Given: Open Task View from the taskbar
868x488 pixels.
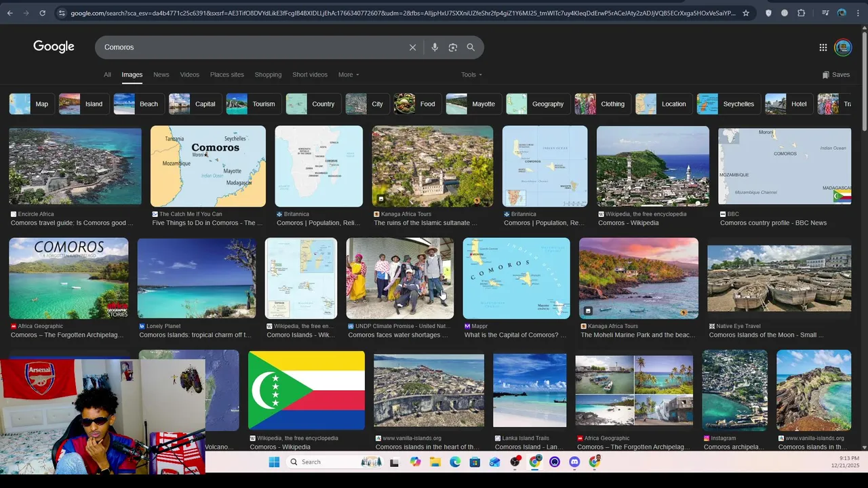Looking at the screenshot, I should [x=395, y=462].
